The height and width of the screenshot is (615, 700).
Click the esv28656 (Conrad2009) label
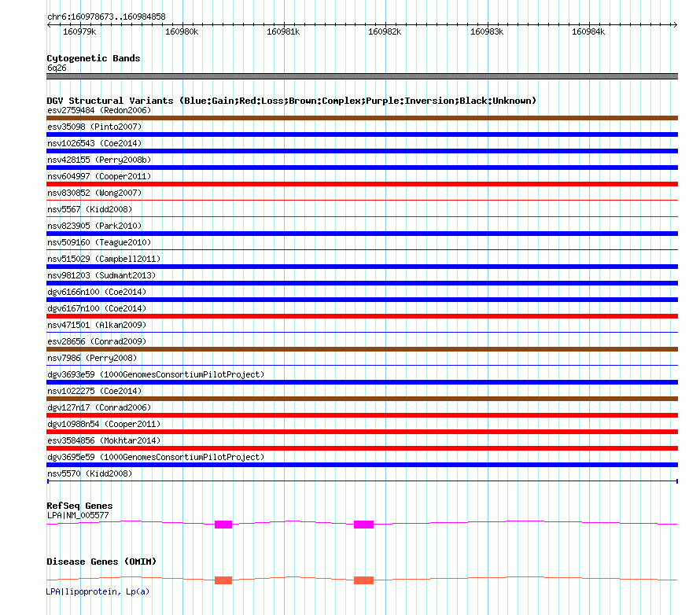coord(97,341)
